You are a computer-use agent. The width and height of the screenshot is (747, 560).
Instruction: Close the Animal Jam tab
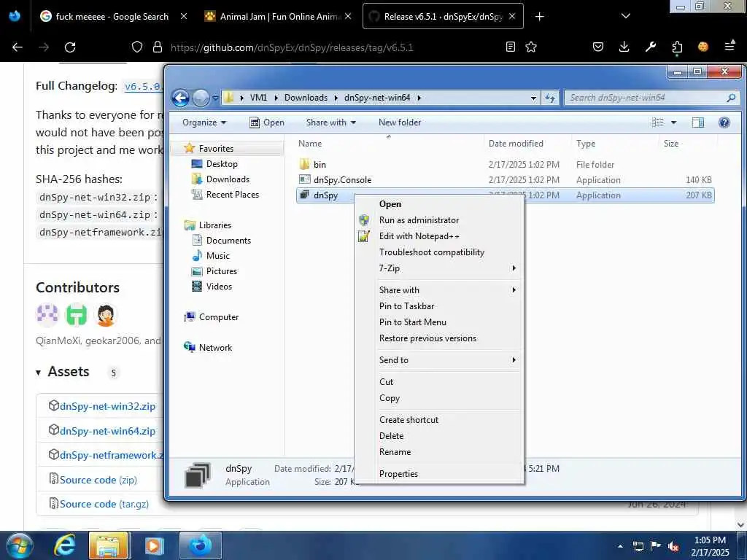click(348, 16)
